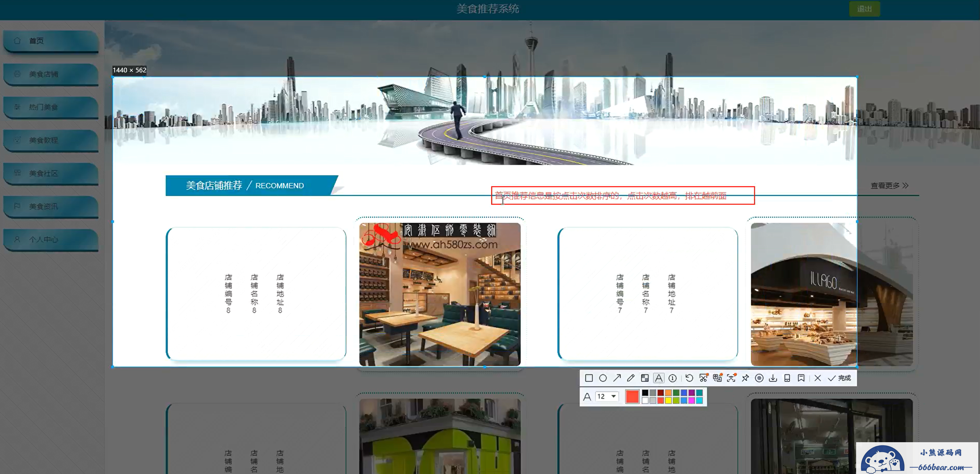Pick the magenta color swatch
Viewport: 980px width, 474px height.
[692, 401]
